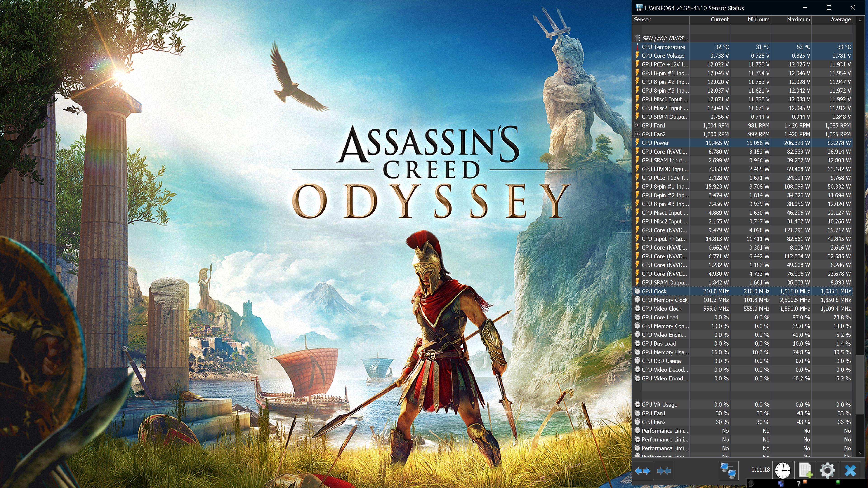This screenshot has height=488, width=868.
Task: Select the GPU Core Load row
Action: 660,318
